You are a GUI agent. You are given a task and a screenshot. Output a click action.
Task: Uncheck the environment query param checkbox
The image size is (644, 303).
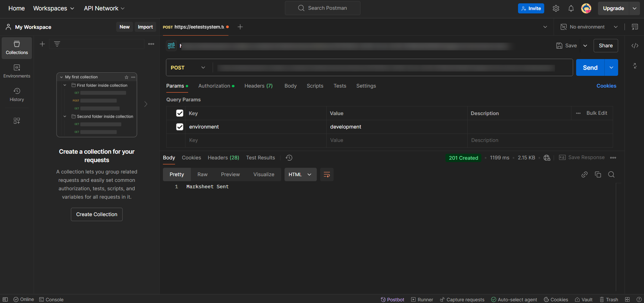click(x=180, y=127)
